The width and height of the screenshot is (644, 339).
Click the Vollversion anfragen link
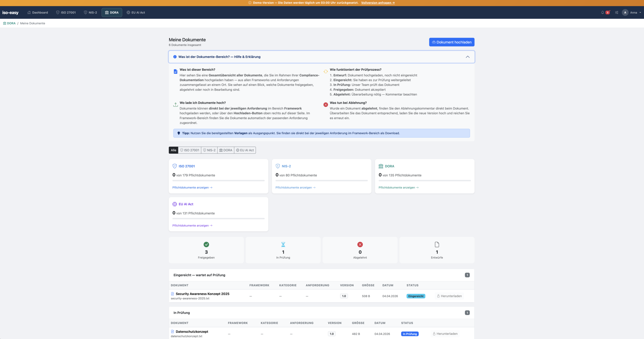click(x=378, y=3)
